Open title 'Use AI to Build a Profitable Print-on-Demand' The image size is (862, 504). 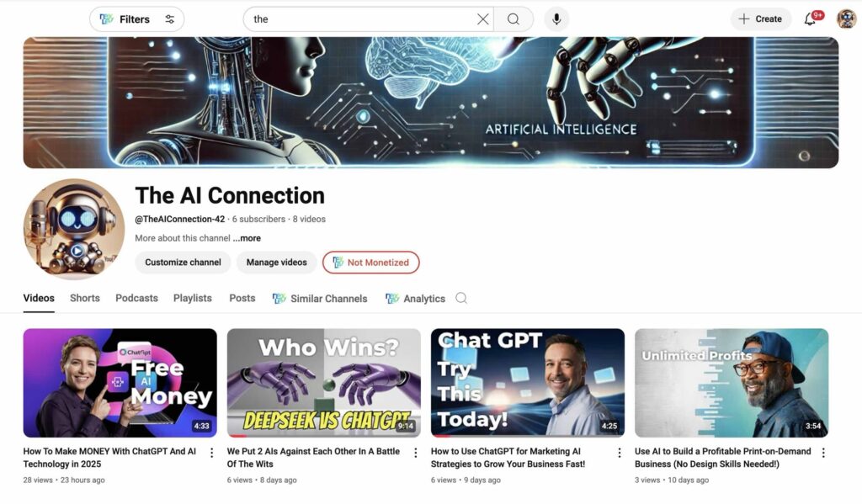[723, 457]
